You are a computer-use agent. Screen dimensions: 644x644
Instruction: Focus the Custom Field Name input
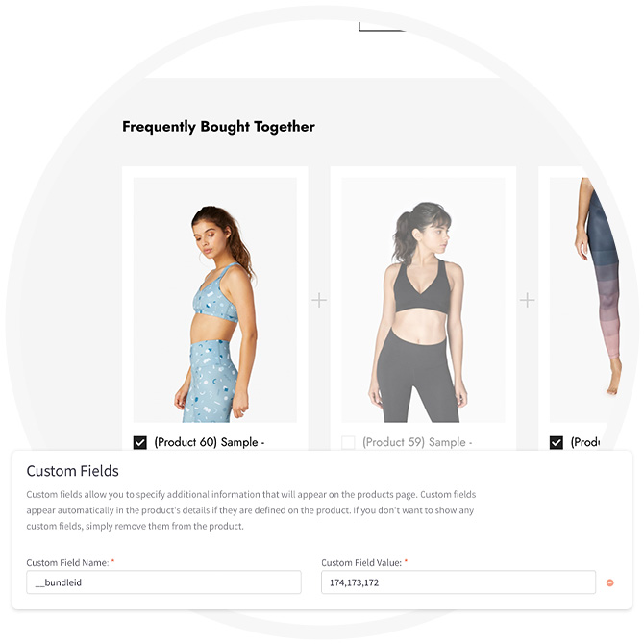click(x=163, y=582)
